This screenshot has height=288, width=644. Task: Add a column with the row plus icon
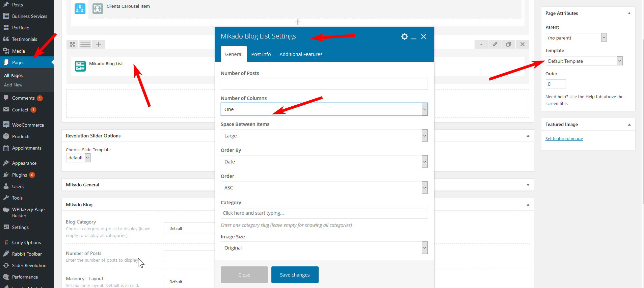click(99, 44)
